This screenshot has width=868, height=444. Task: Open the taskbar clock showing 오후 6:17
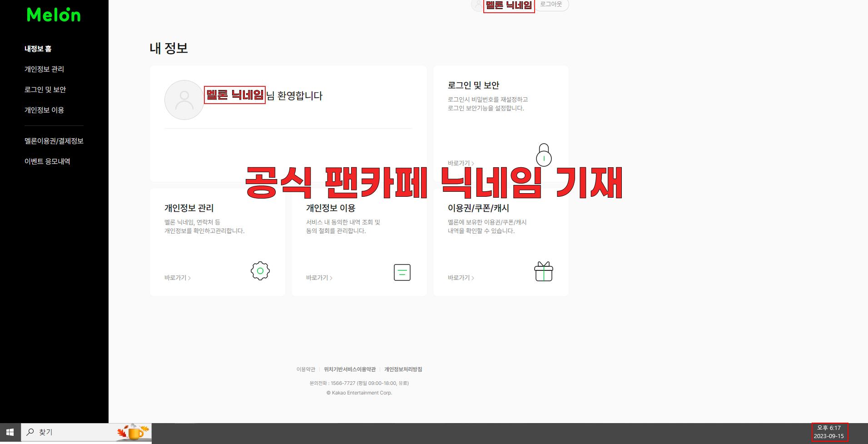click(829, 432)
